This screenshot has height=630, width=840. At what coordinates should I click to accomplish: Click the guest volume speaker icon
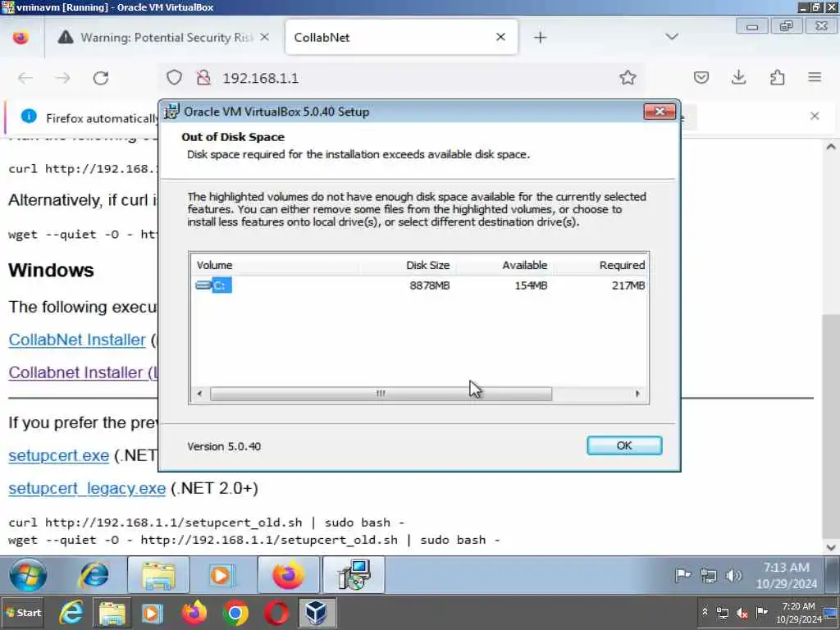pos(733,575)
